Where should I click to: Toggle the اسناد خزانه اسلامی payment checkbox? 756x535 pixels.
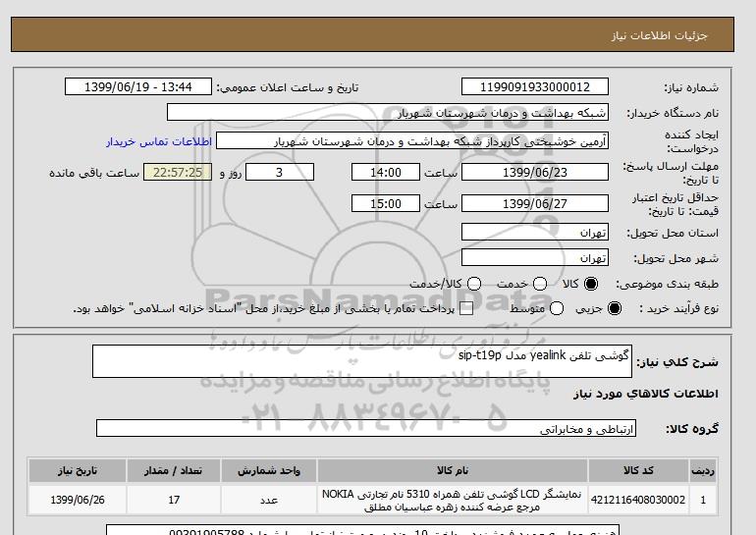tap(465, 309)
